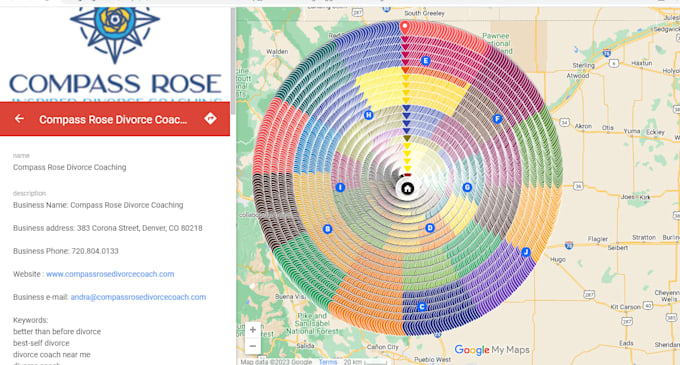Viewport: 680px width, 365px height.
Task: Select map marker G
Action: [x=467, y=187]
